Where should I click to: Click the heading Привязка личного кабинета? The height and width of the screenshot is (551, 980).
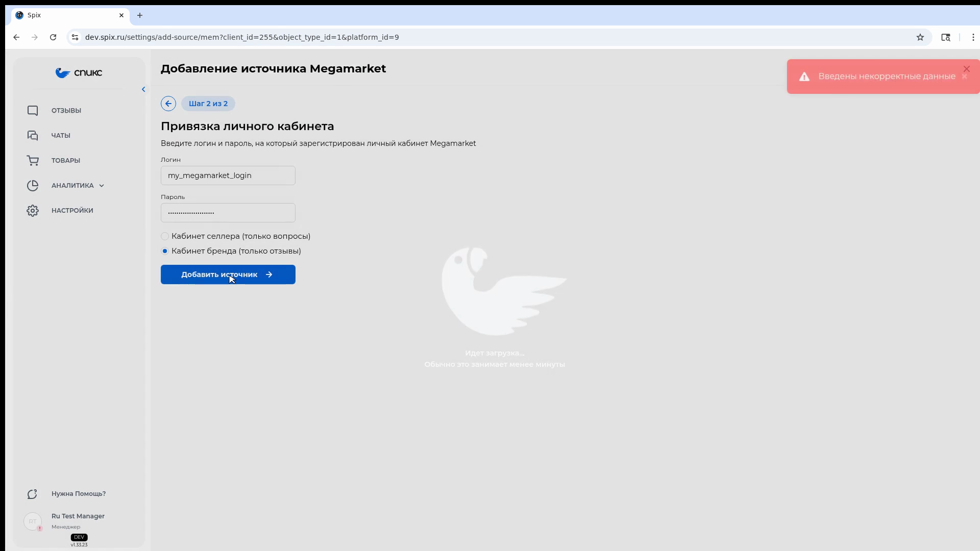pyautogui.click(x=248, y=127)
